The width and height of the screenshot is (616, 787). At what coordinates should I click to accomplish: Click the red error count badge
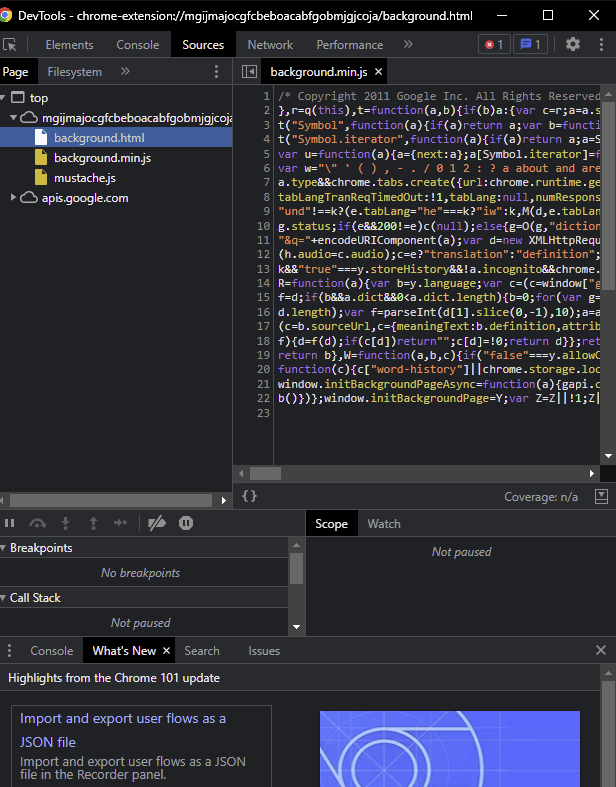pos(493,45)
